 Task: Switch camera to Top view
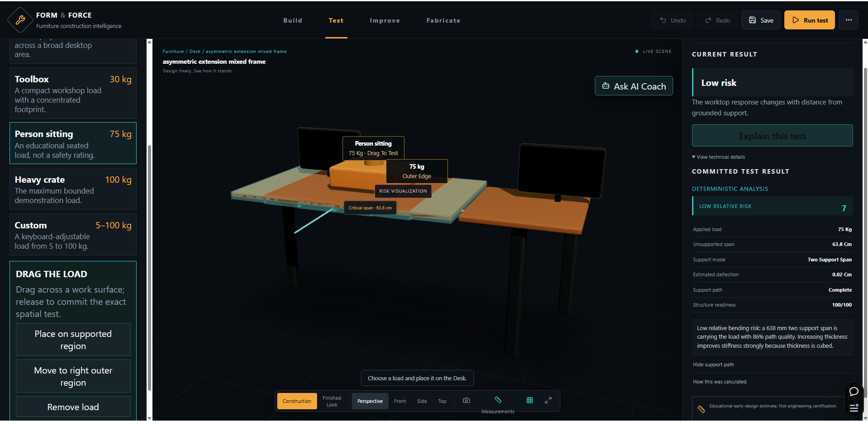pyautogui.click(x=442, y=401)
